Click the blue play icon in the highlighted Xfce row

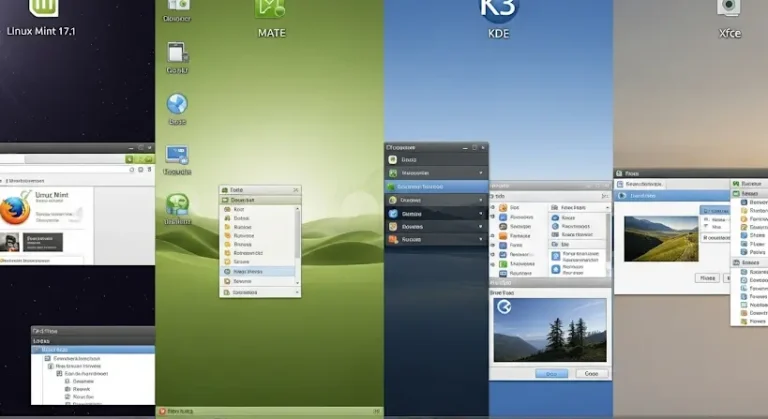point(622,196)
